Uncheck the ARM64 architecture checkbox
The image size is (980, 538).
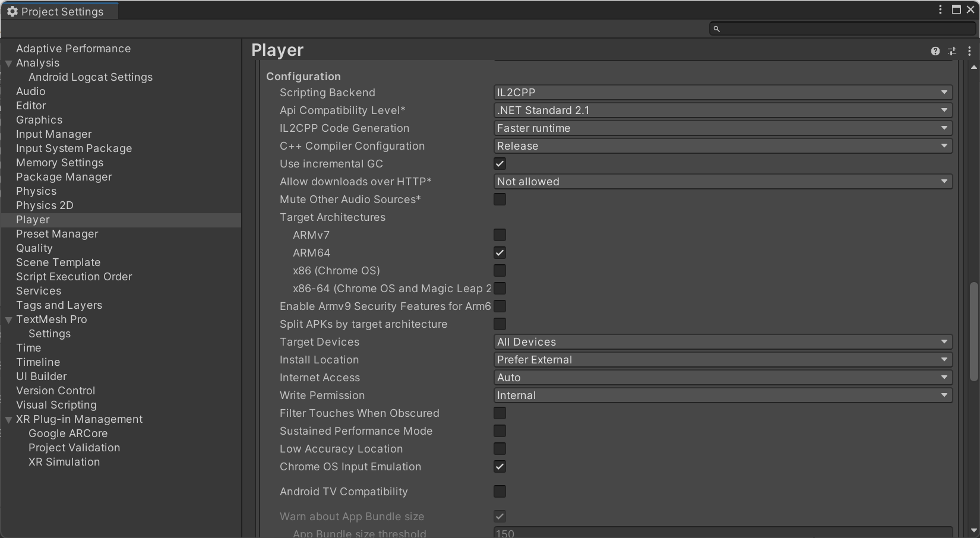coord(500,253)
